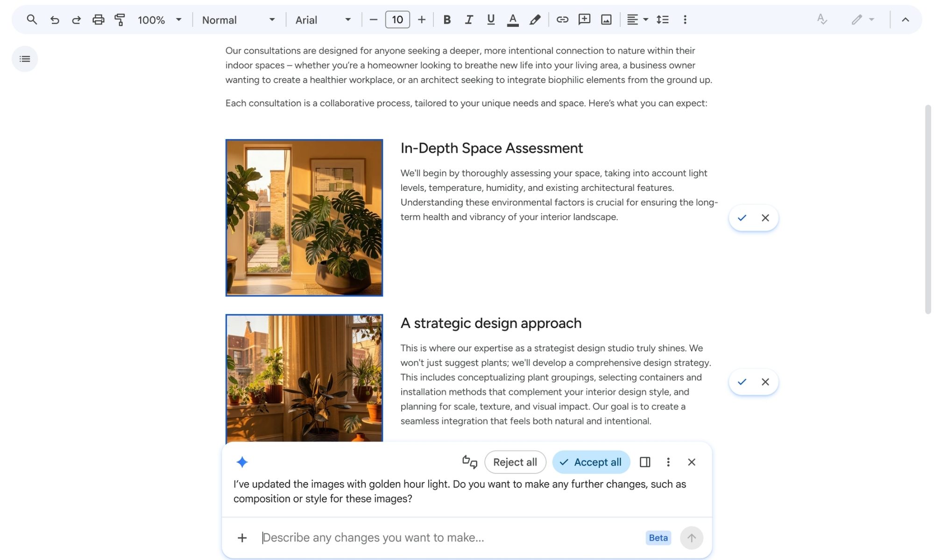Toggle italic formatting
The height and width of the screenshot is (560, 934).
(468, 20)
